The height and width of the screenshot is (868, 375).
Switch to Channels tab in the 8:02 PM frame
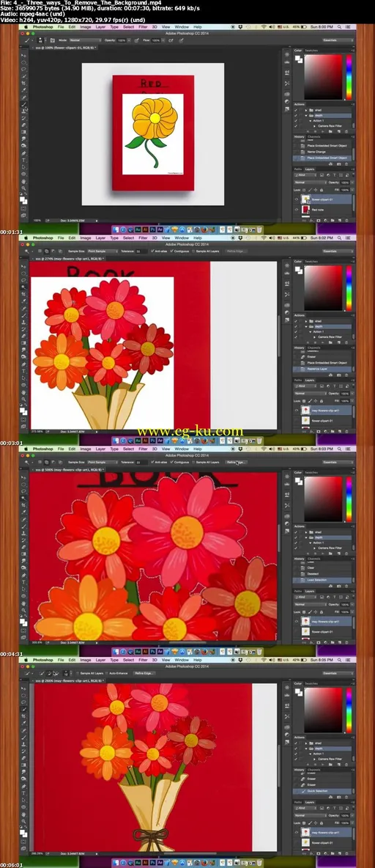point(313,348)
